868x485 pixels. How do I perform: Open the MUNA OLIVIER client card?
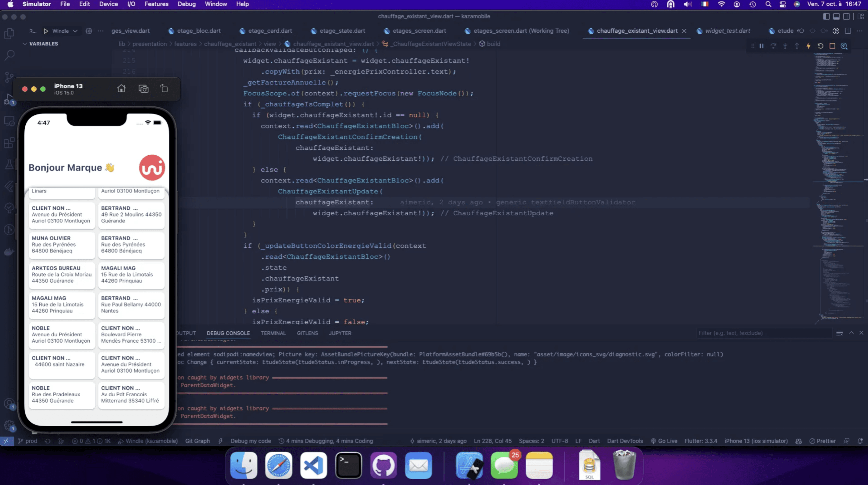point(62,245)
